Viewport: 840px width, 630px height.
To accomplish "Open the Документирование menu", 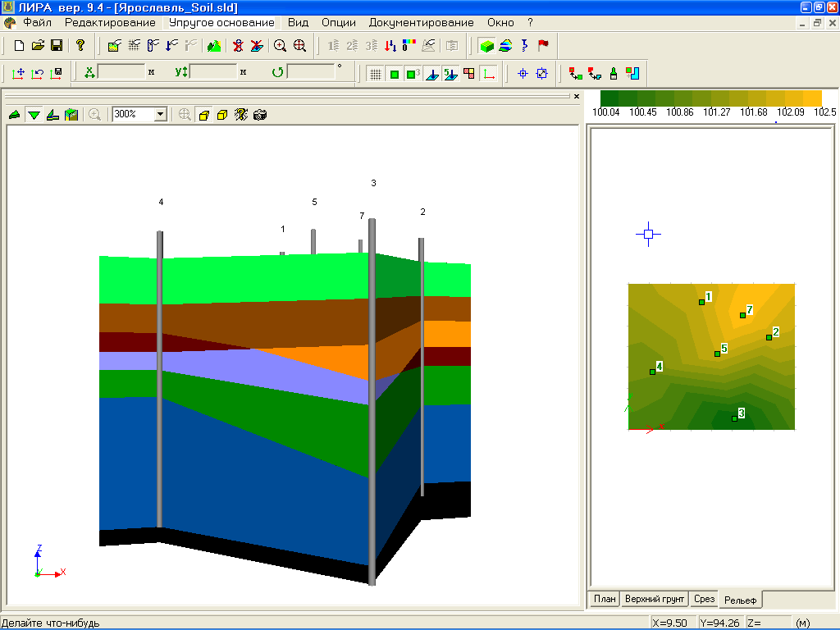I will 421,23.
